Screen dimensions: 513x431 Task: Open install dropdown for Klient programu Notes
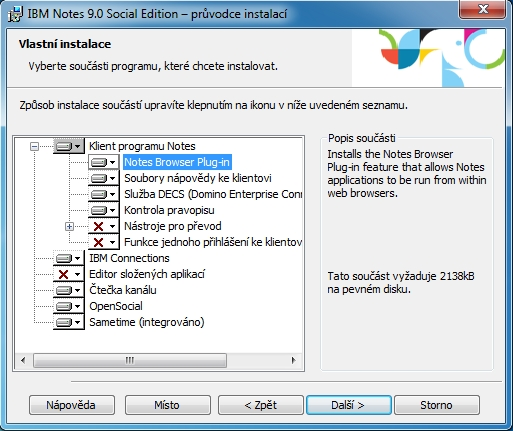[69, 146]
